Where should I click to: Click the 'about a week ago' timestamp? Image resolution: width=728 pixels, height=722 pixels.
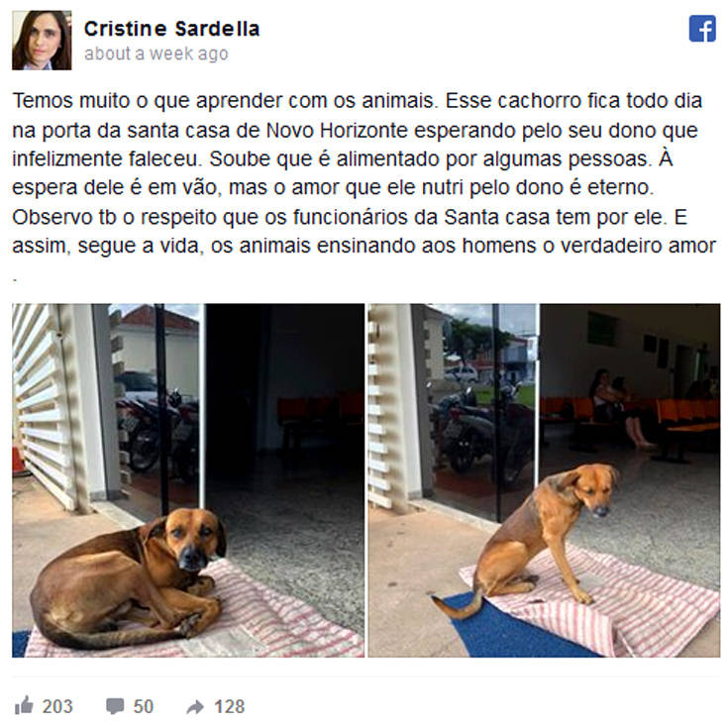[156, 53]
